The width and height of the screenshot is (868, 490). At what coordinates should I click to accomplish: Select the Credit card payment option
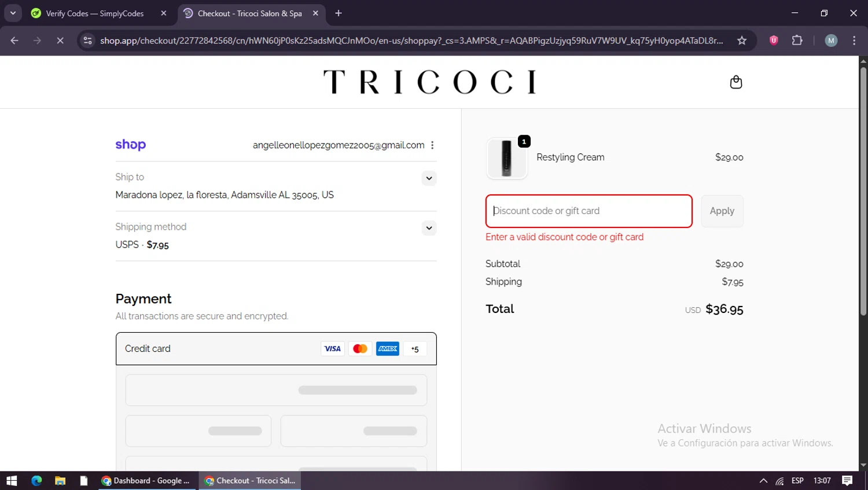pos(276,349)
